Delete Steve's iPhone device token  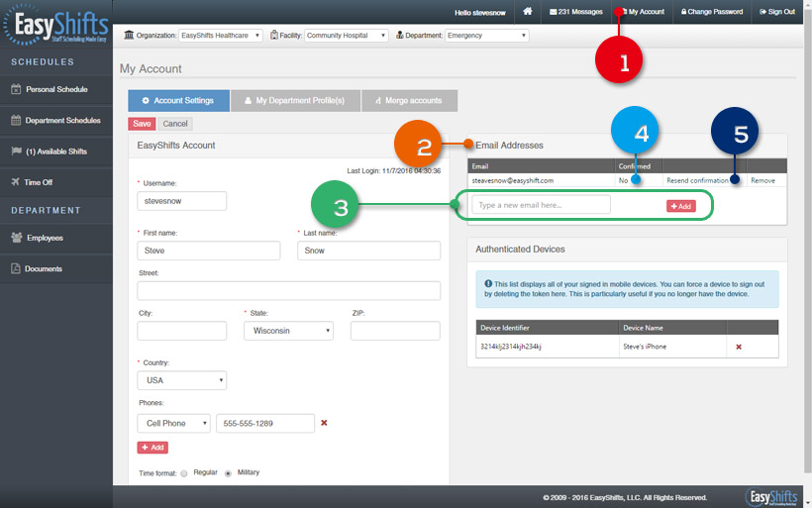click(739, 347)
